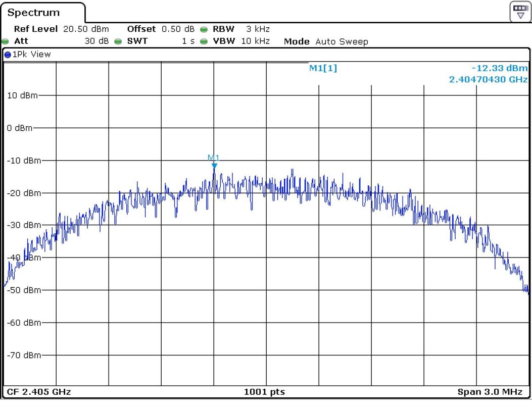
Task: Click the Ref Level value 20.50 dBm
Action: [86, 29]
